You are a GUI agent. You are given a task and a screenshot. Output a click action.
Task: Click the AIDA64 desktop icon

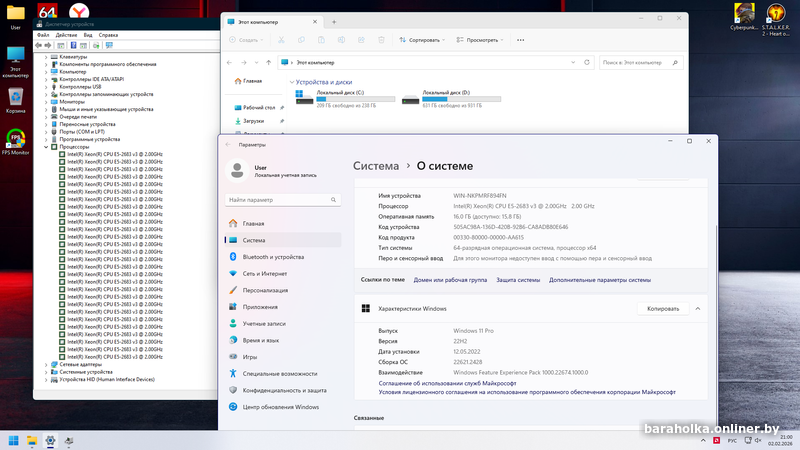46,12
